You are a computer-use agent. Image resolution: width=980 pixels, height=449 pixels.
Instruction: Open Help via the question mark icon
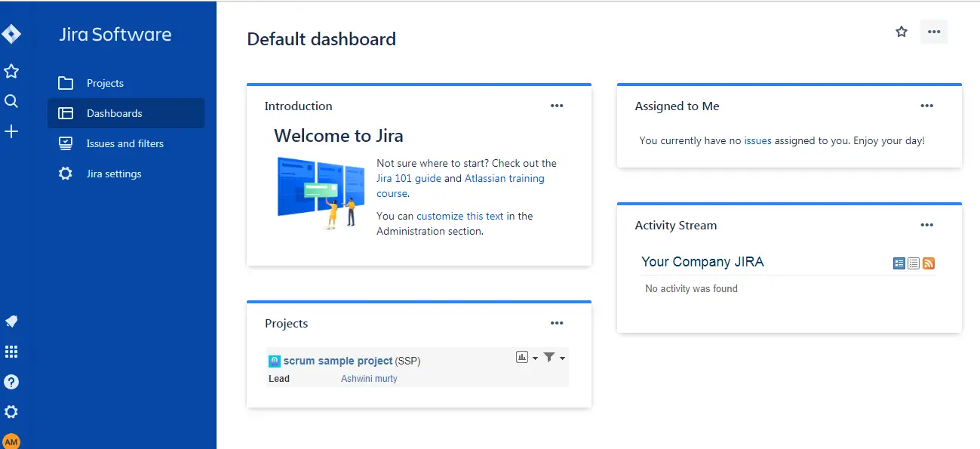pyautogui.click(x=11, y=381)
